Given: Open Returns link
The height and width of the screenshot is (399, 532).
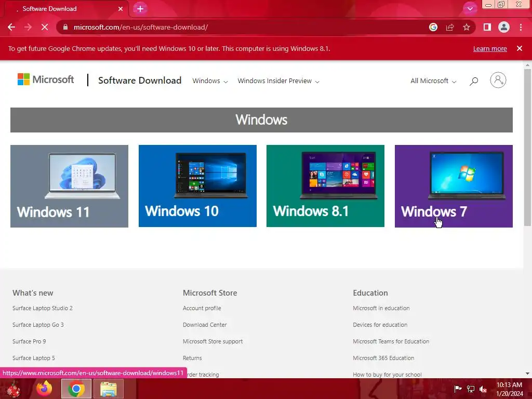Looking at the screenshot, I should click(x=192, y=358).
